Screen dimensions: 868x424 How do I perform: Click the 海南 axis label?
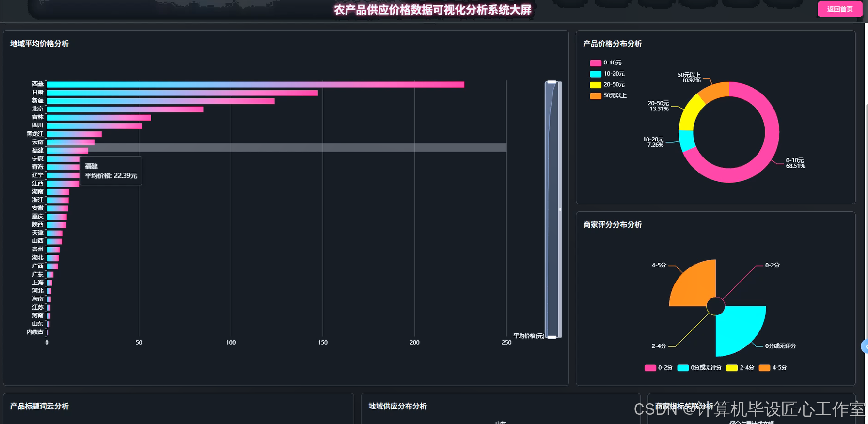coord(38,299)
